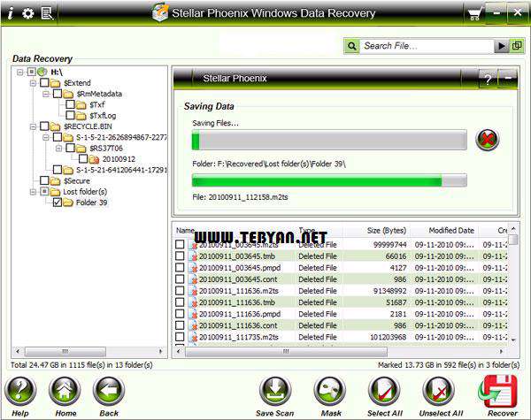Click the search play arrow button

point(502,46)
